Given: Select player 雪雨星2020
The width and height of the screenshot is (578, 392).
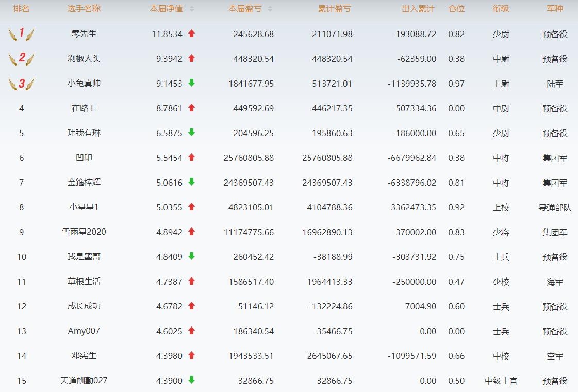Looking at the screenshot, I should tap(84, 232).
